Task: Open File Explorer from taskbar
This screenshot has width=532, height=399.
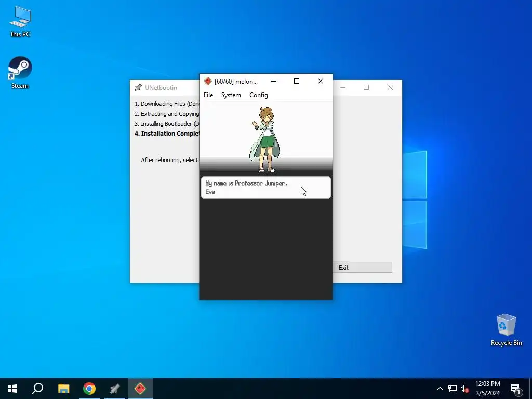Action: 63,389
